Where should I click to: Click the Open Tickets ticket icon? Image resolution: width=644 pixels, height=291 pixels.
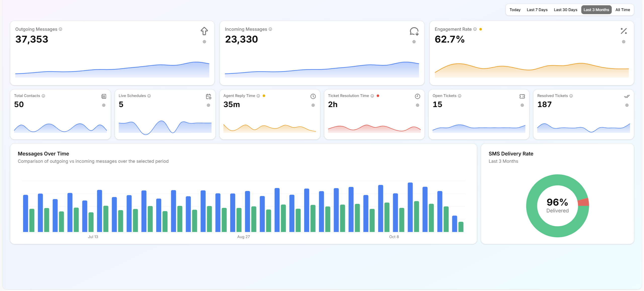point(522,96)
